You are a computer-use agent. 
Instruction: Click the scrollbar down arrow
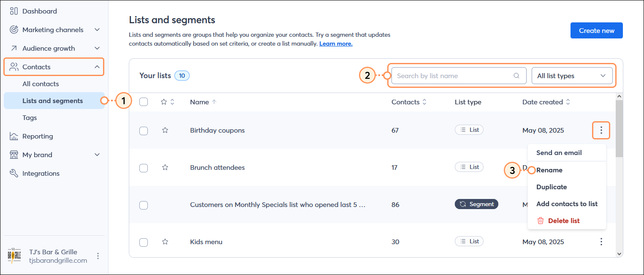pyautogui.click(x=619, y=253)
